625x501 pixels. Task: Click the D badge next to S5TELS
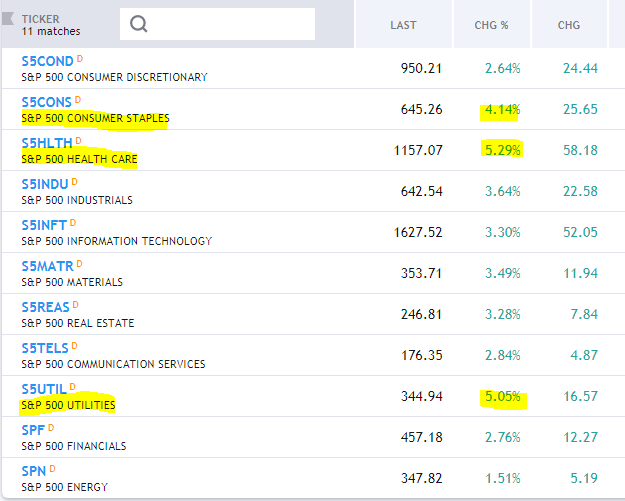pyautogui.click(x=75, y=346)
